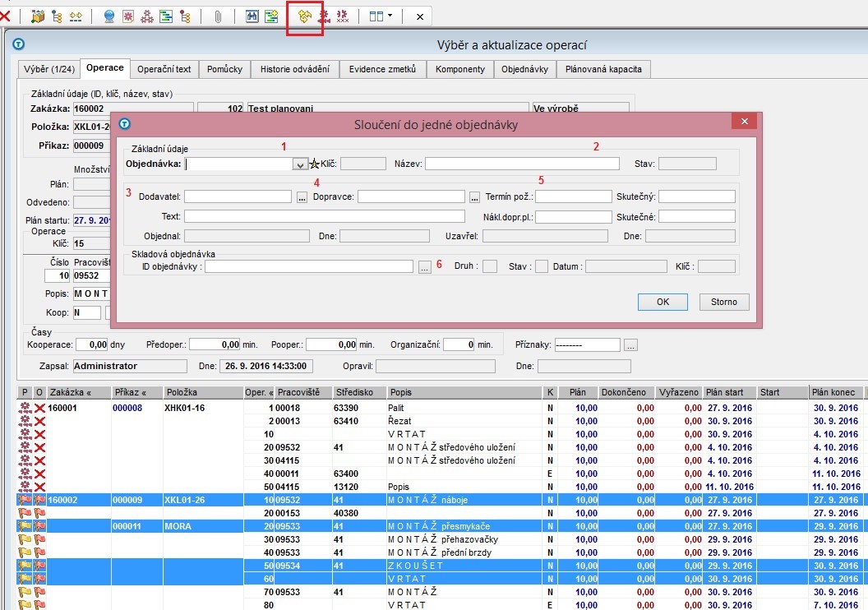Click the yellow dashed arrows toolbar icon
Screen dimensions: 868x610
[76, 16]
